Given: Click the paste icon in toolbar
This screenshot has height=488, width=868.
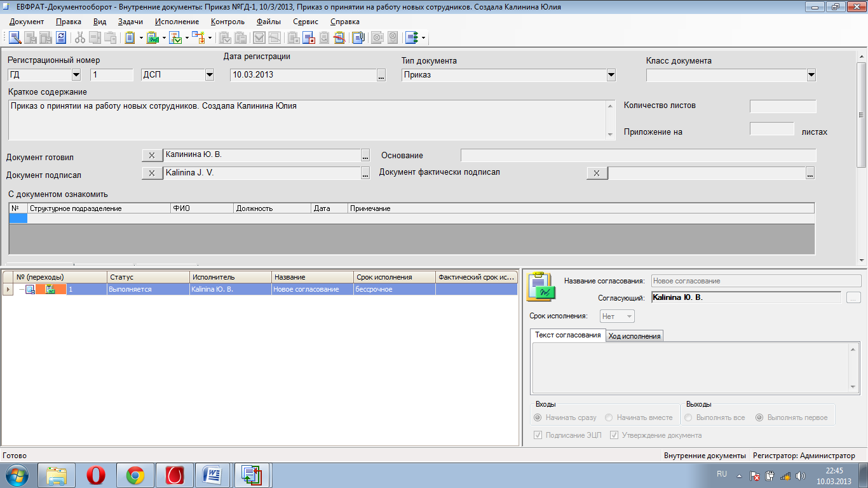Looking at the screenshot, I should [111, 37].
